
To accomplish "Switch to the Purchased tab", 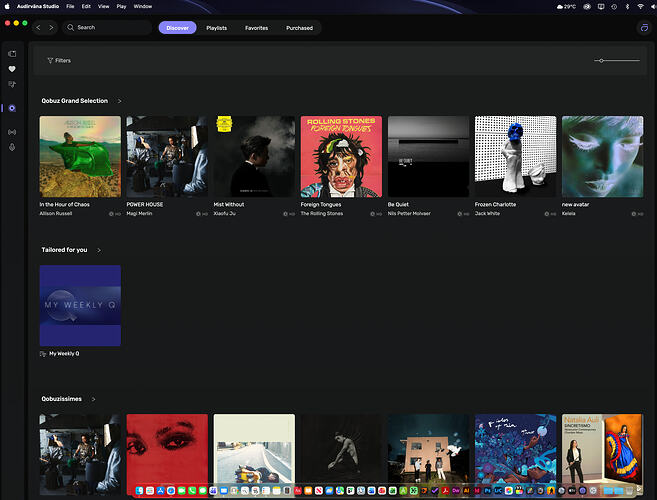I will (x=300, y=28).
